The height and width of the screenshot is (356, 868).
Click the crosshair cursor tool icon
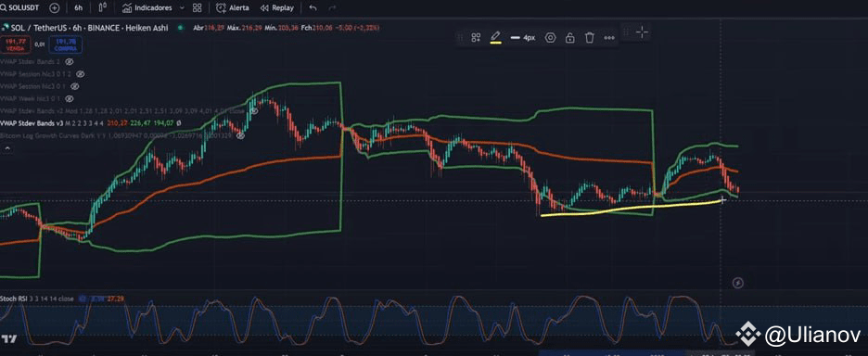(x=642, y=32)
